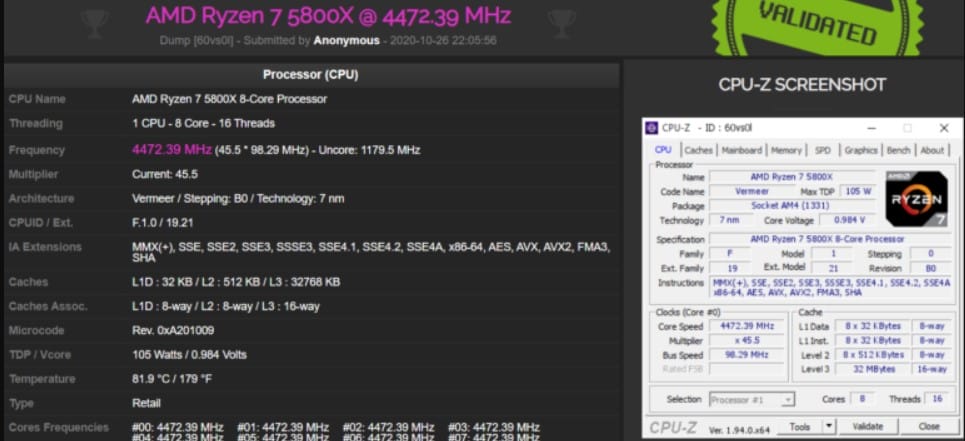The height and width of the screenshot is (441, 965).
Task: Open the Processor #1 selection dropdown
Action: tap(751, 400)
